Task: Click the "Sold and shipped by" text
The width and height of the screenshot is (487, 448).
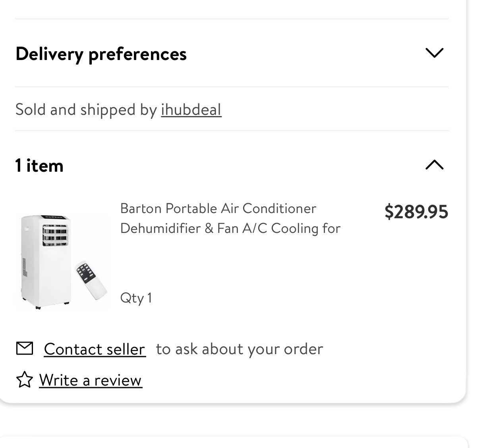Action: pyautogui.click(x=86, y=110)
